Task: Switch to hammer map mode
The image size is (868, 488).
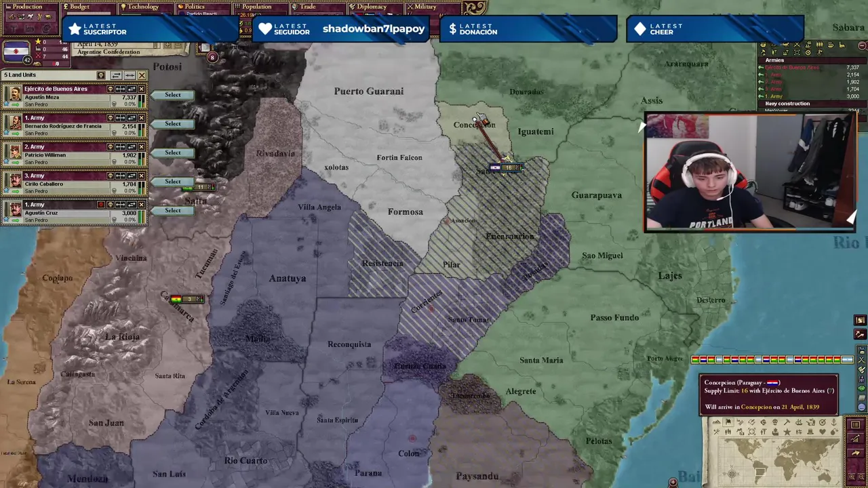Action: [787, 422]
